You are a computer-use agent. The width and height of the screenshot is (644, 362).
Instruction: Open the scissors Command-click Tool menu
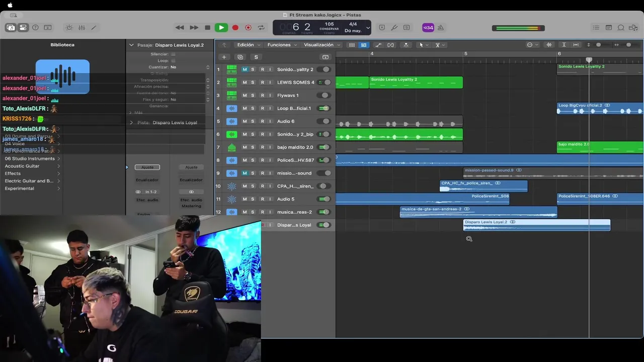click(439, 45)
